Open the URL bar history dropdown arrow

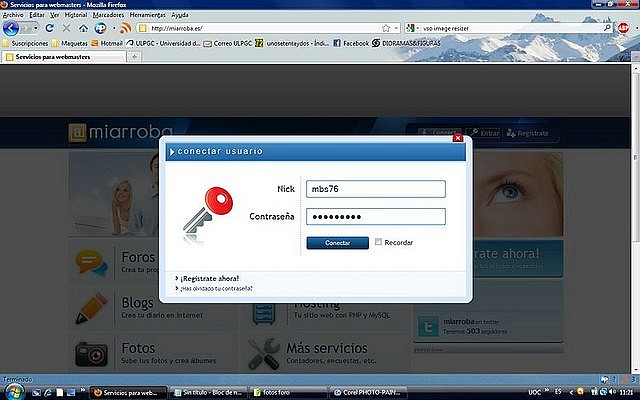tap(396, 28)
